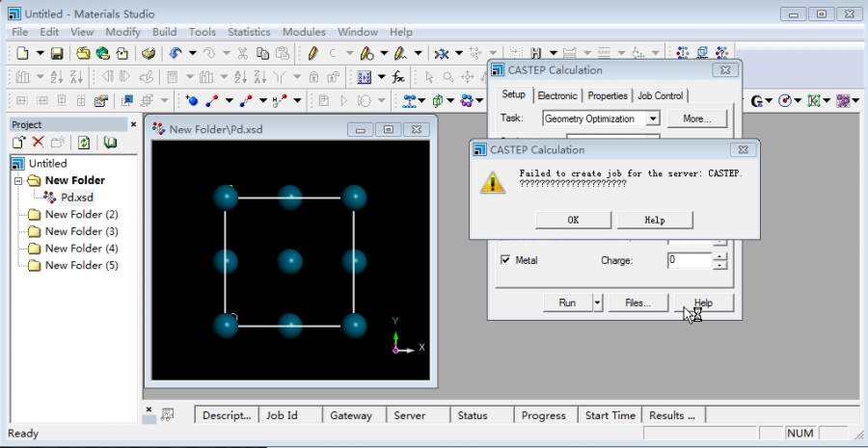
Task: Click the fx function toolbar icon
Action: [398, 77]
